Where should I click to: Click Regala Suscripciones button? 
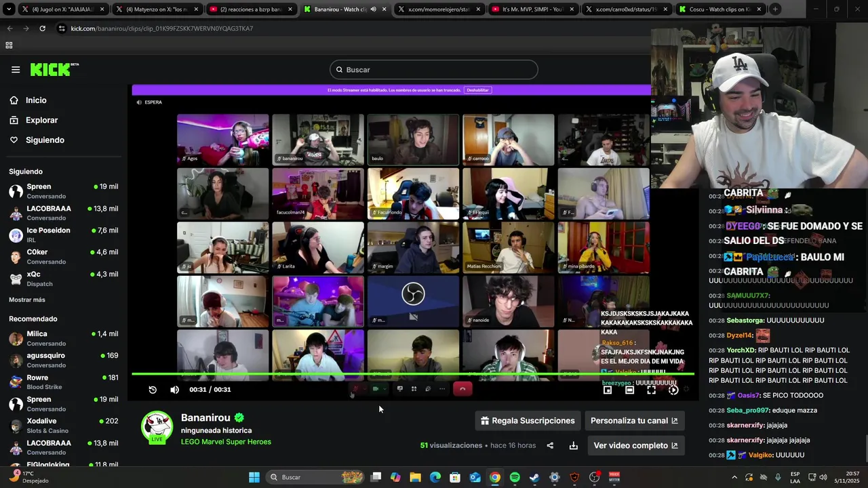coord(528,421)
